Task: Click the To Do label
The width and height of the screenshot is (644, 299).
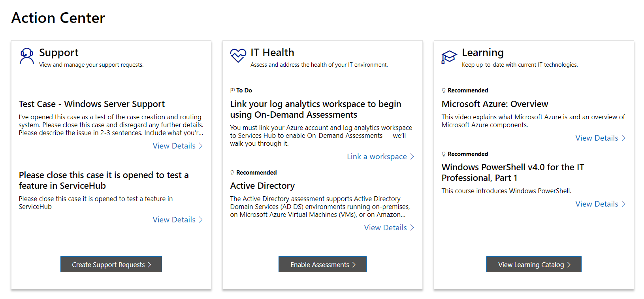Action: coord(244,90)
